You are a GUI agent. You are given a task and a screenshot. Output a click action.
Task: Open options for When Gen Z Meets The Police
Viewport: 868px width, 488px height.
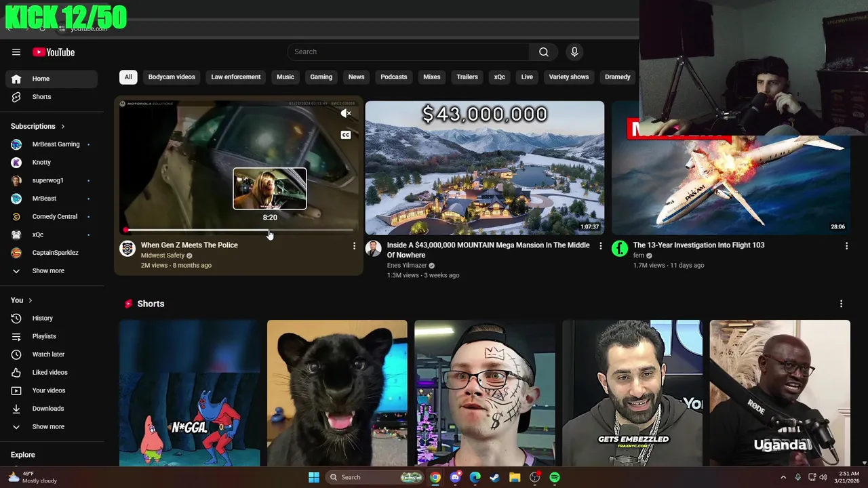354,246
